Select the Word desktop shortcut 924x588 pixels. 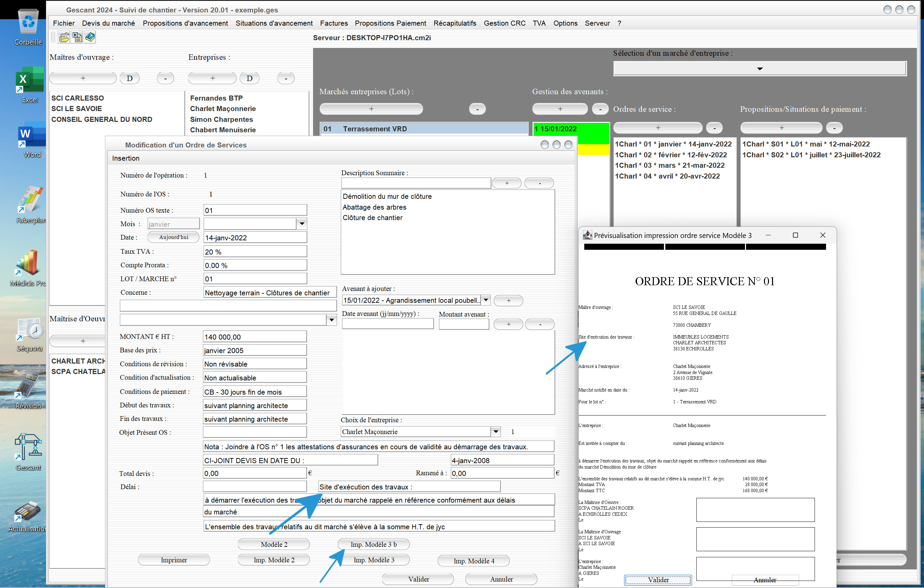click(31, 140)
